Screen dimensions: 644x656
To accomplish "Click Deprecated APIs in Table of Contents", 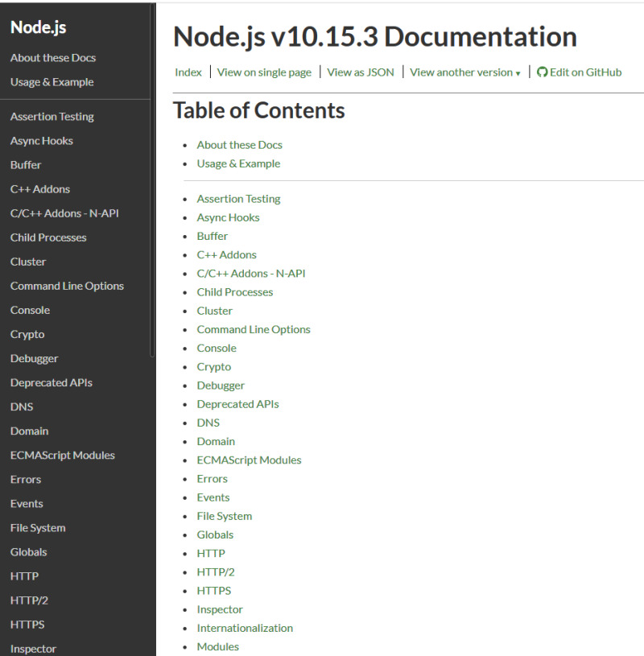I will point(237,404).
